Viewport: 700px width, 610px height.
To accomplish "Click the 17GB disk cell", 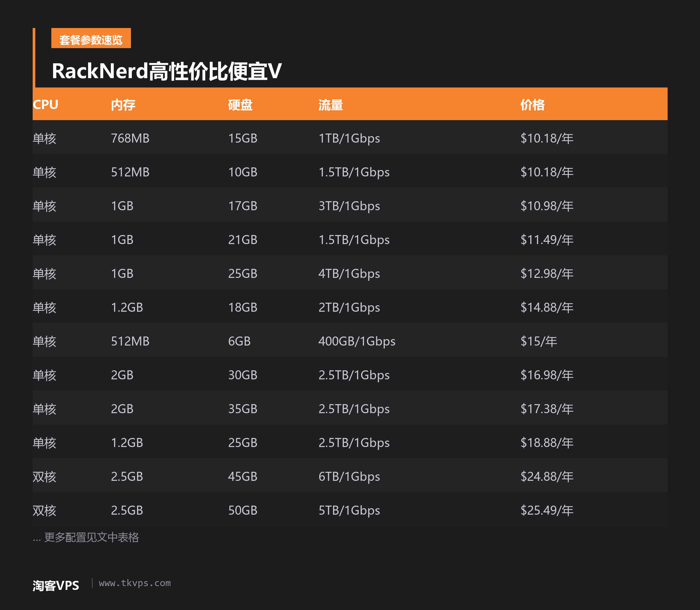I will click(x=243, y=206).
